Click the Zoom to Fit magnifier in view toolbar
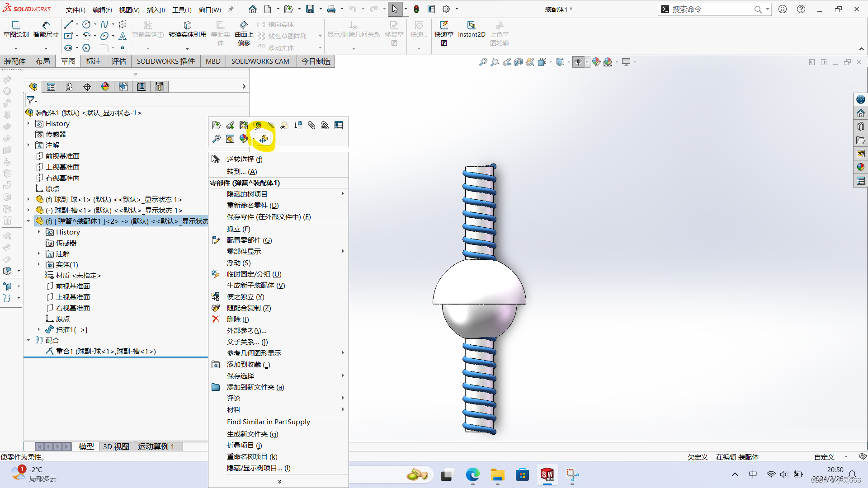This screenshot has height=488, width=868. pyautogui.click(x=483, y=62)
